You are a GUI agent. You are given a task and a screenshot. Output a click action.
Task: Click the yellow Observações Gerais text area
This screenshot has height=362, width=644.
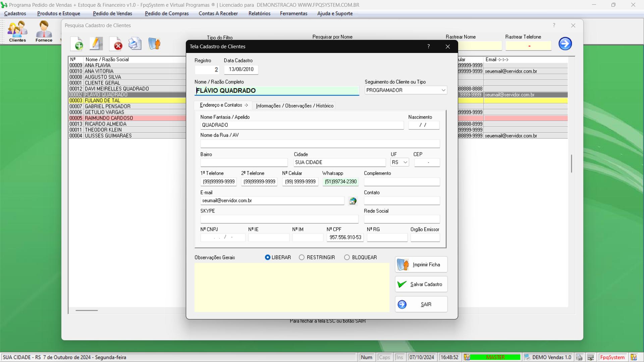292,287
